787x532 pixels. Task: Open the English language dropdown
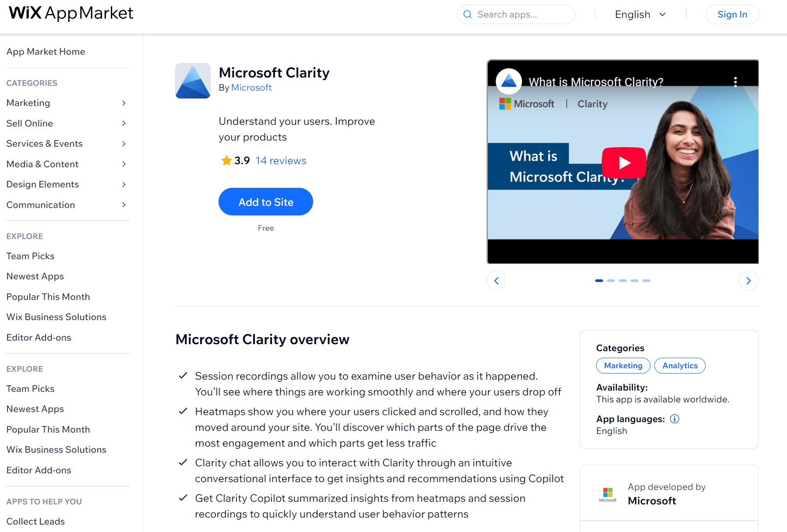639,14
